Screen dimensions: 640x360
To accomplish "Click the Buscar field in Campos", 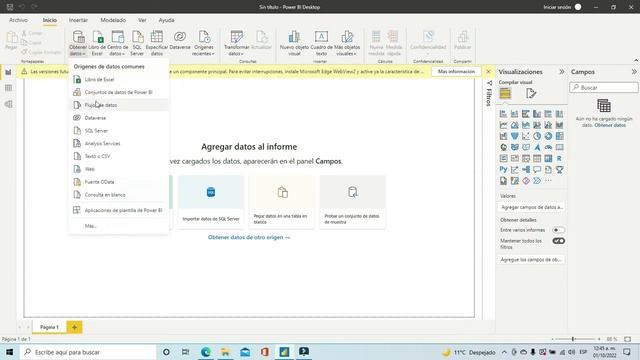I will [604, 87].
